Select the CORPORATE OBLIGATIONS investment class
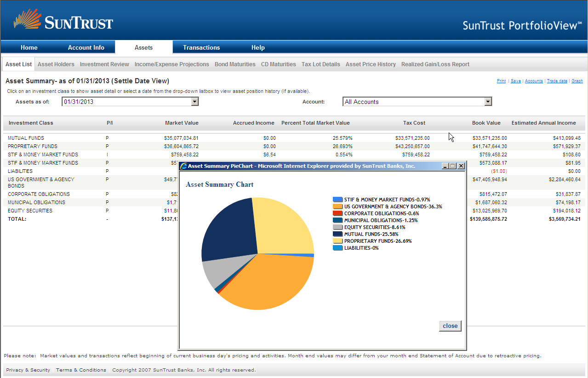588x378 pixels. click(x=39, y=194)
